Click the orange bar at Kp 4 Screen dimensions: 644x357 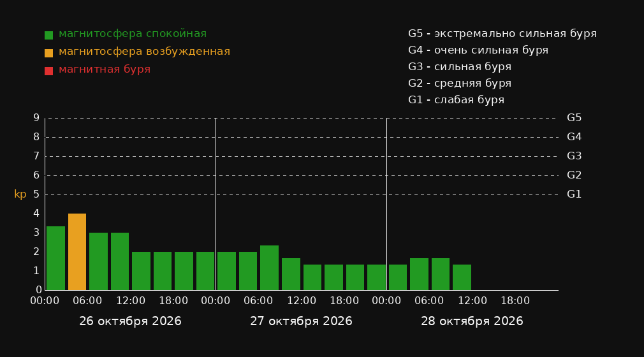77,252
